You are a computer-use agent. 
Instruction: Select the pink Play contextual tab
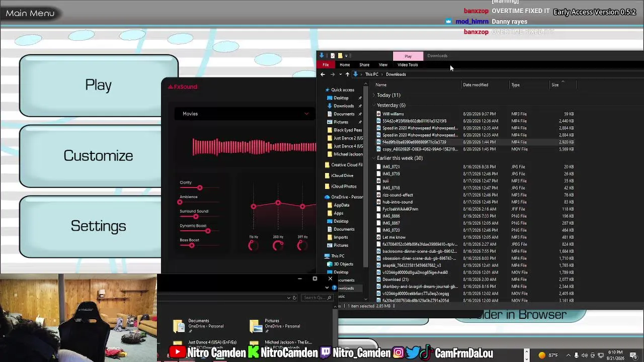pyautogui.click(x=408, y=56)
